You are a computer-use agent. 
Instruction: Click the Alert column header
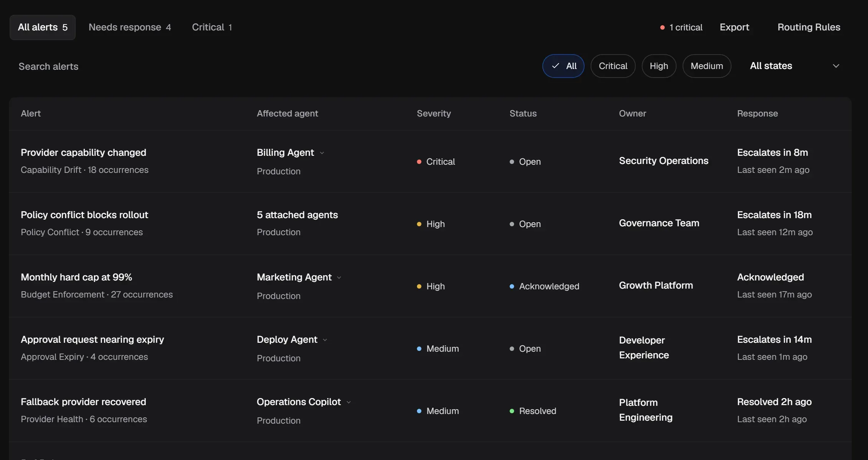click(30, 114)
